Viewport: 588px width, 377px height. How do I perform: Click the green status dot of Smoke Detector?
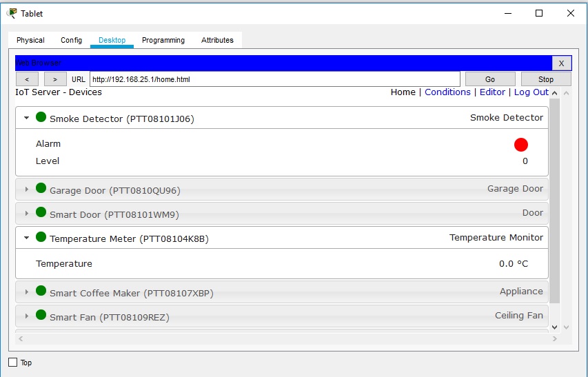click(41, 117)
